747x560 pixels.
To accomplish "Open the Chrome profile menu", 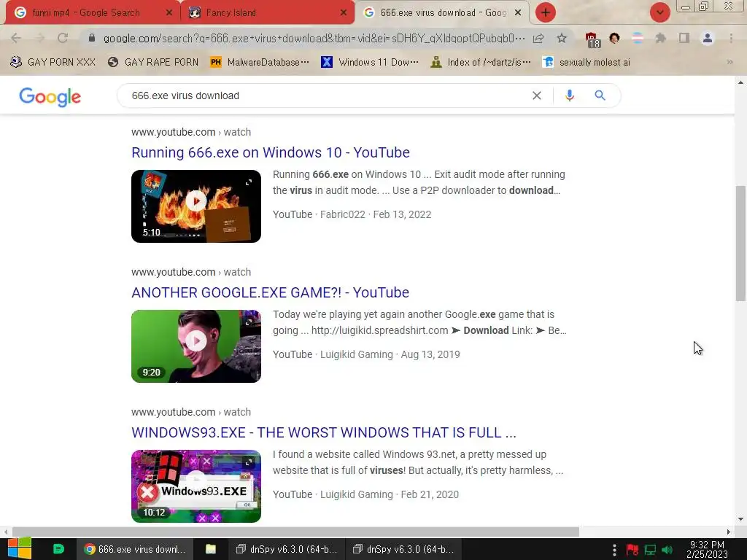I will coord(708,38).
